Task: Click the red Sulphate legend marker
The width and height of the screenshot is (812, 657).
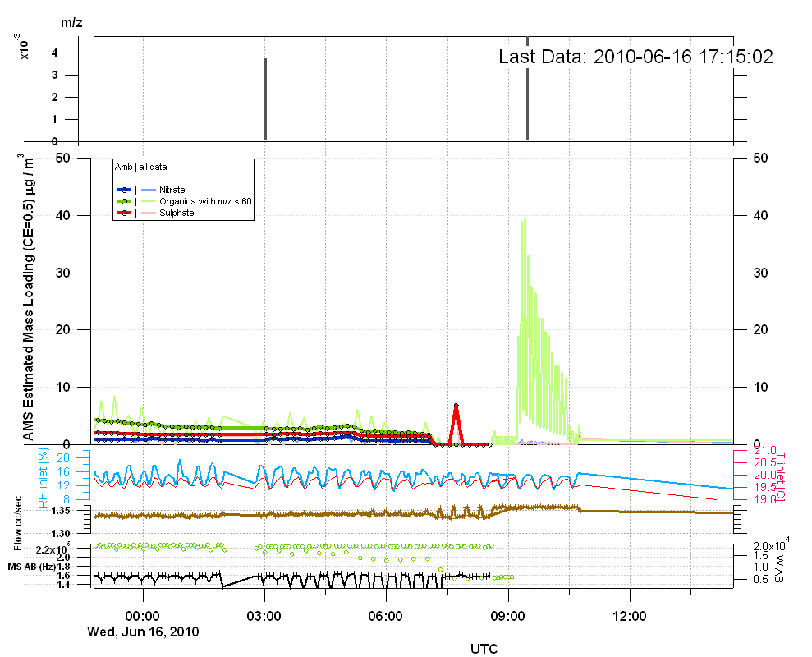Action: (124, 213)
